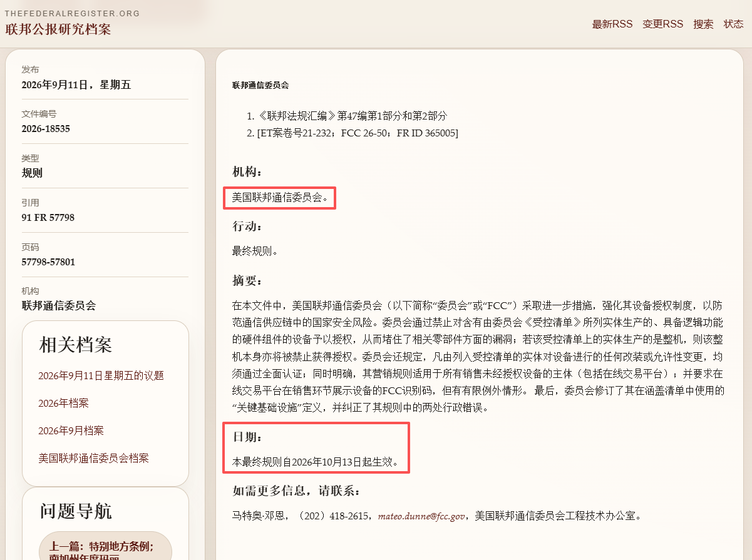Image resolution: width=752 pixels, height=560 pixels.
Task: Select the 页码 field label
Action: [x=30, y=247]
